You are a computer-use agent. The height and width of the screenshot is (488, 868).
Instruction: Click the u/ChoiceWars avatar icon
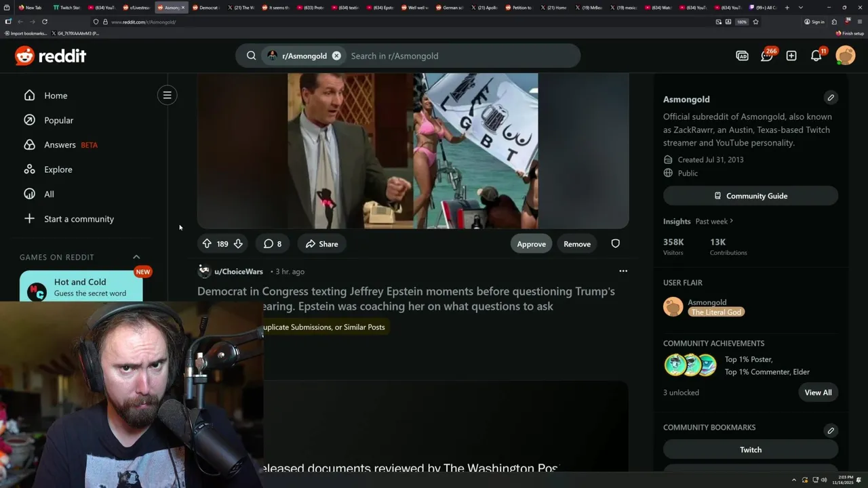coord(204,271)
